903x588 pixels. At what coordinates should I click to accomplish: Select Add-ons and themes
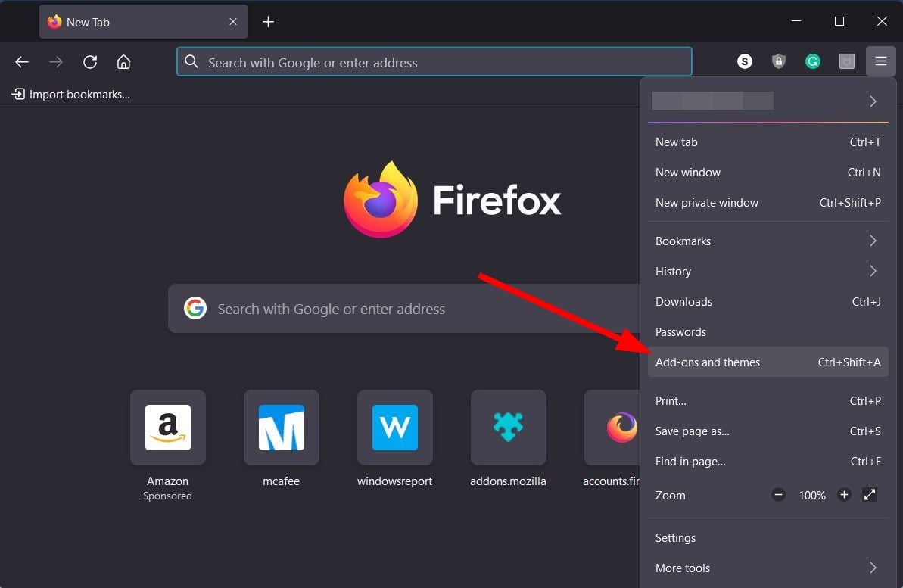tap(768, 362)
